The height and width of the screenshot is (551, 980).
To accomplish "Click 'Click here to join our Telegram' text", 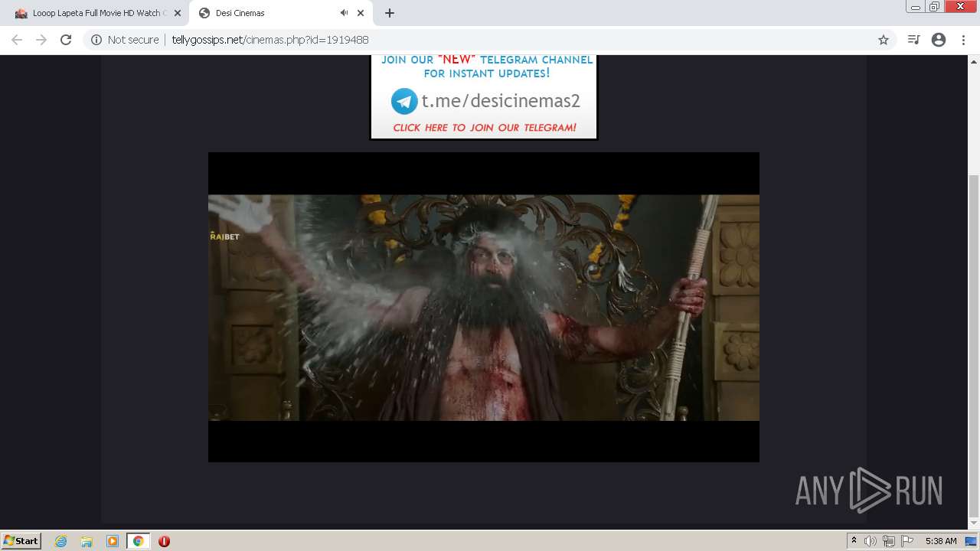I will coord(485,128).
